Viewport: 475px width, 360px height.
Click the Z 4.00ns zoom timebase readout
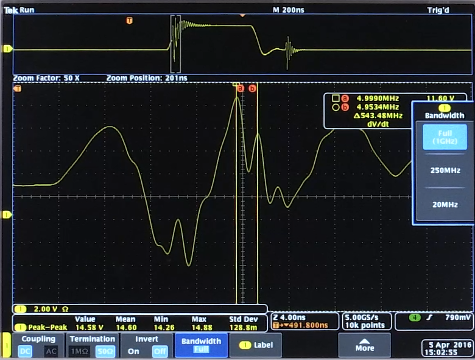coord(289,317)
